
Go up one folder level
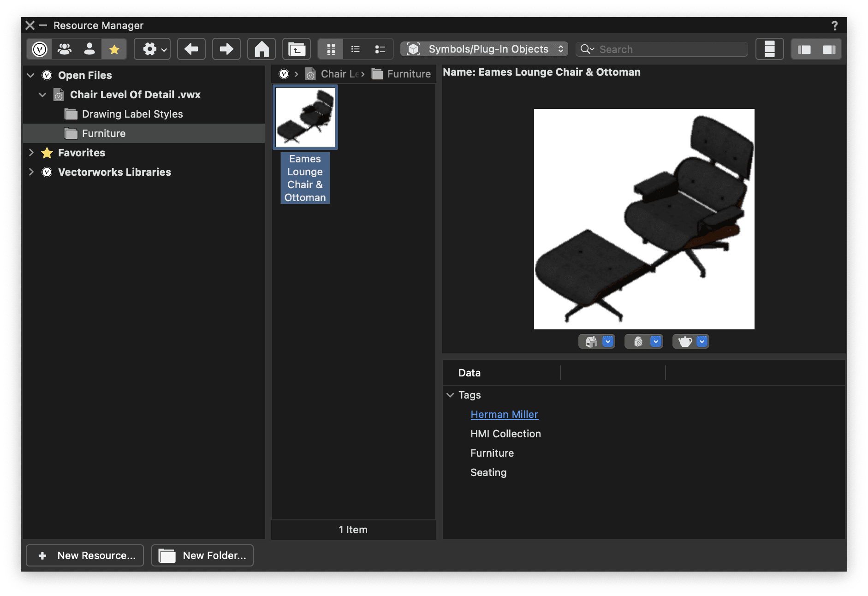(297, 49)
